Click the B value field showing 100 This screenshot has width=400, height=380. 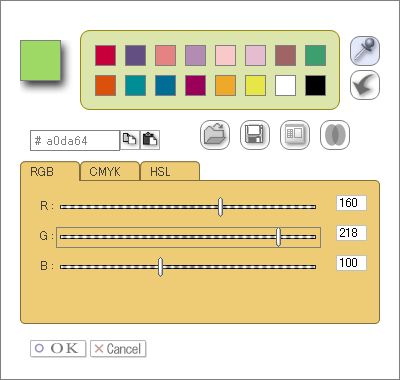click(x=351, y=263)
